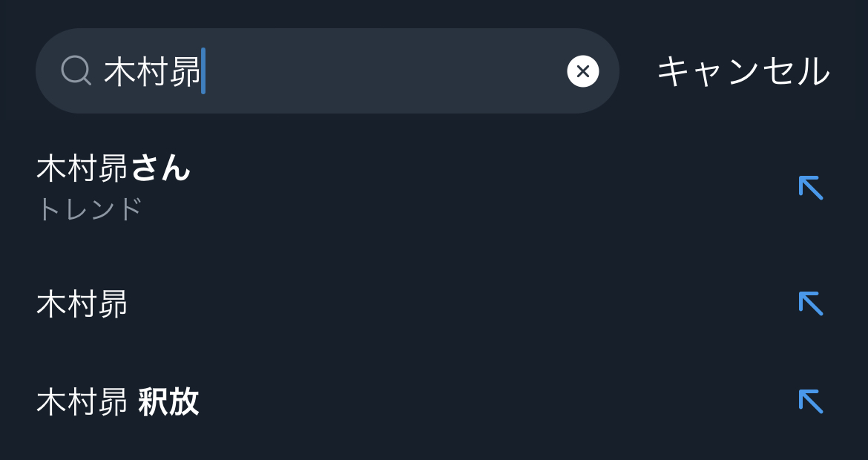Viewport: 868px width, 460px height.
Task: Clear the search field with the X icon
Action: [x=583, y=71]
